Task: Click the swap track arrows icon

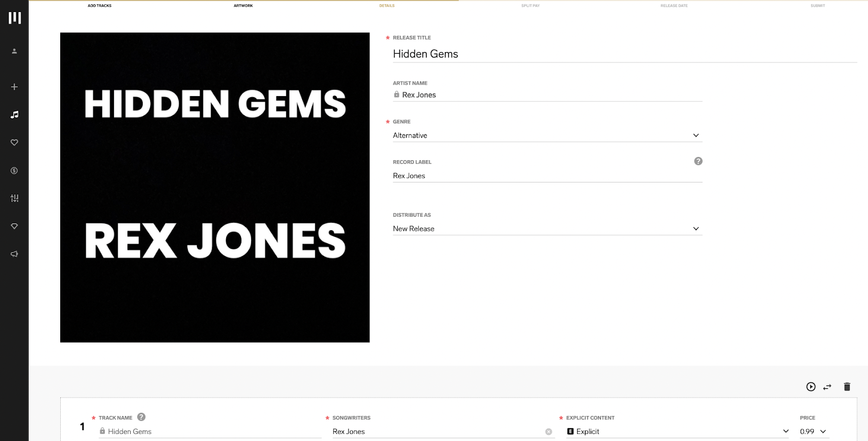Action: tap(827, 387)
